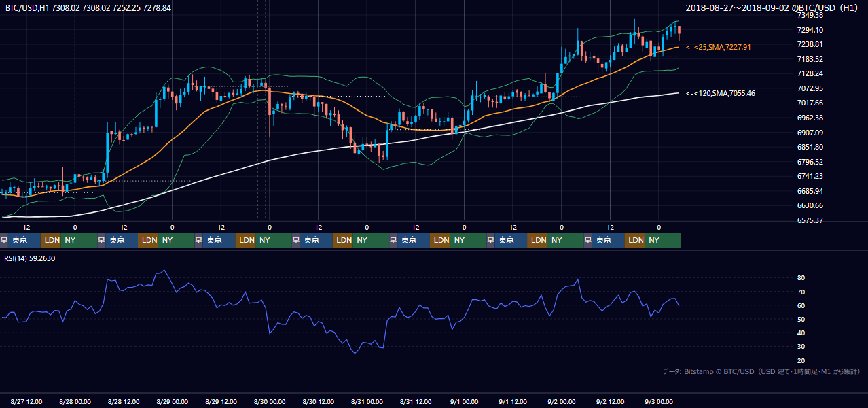868x408 pixels.
Task: Click price axis value 6962.38
Action: tap(810, 118)
